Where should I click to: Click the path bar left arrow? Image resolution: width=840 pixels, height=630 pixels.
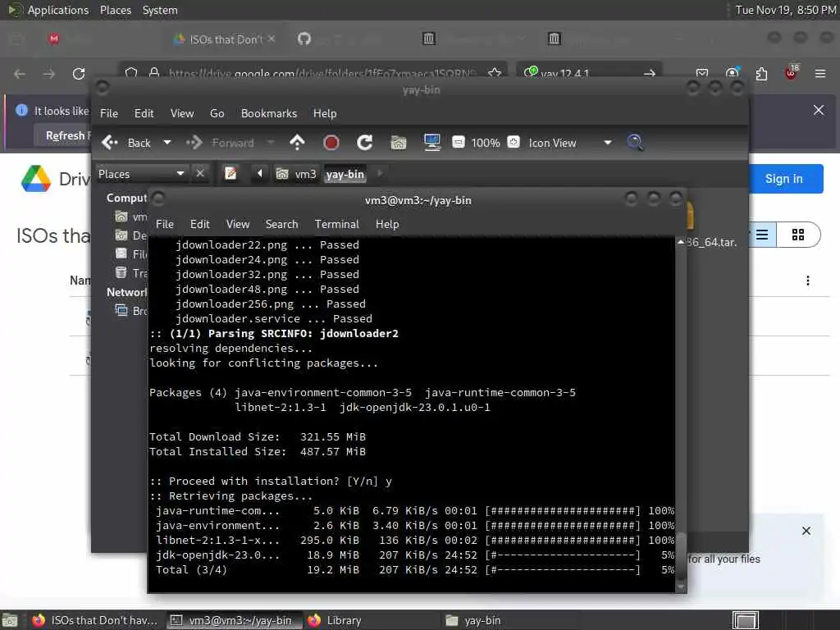[260, 173]
